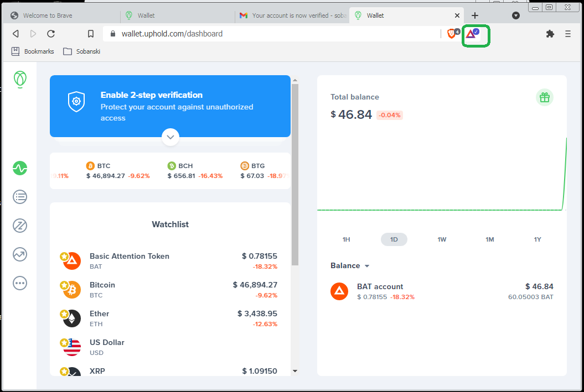The width and height of the screenshot is (584, 392).
Task: Open the dark circular tab dropdown arrow
Action: click(516, 15)
